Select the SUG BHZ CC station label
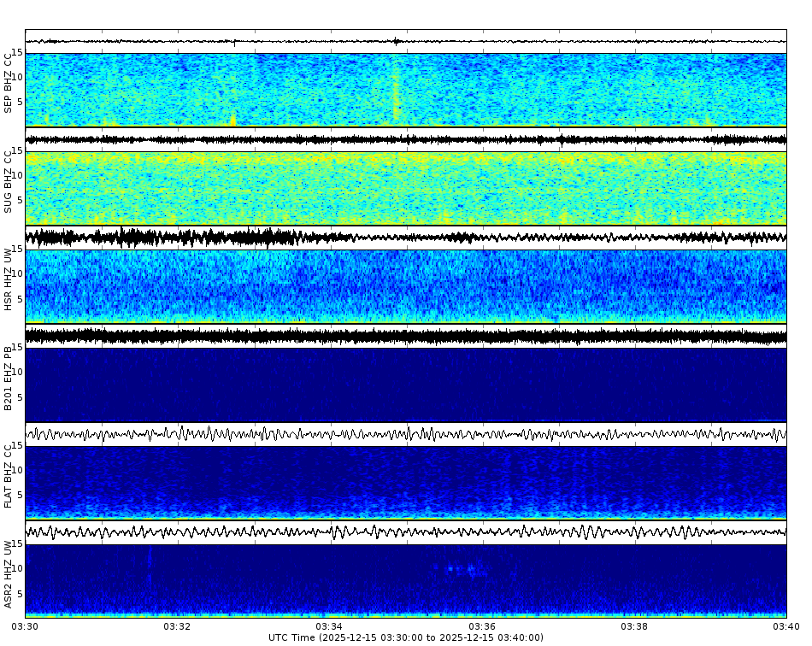 pyautogui.click(x=9, y=179)
